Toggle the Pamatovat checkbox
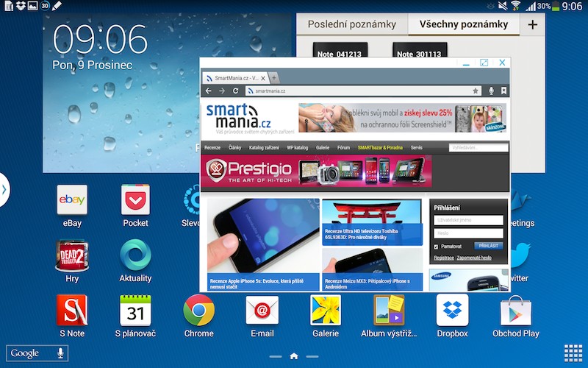The width and height of the screenshot is (588, 368). click(x=436, y=247)
